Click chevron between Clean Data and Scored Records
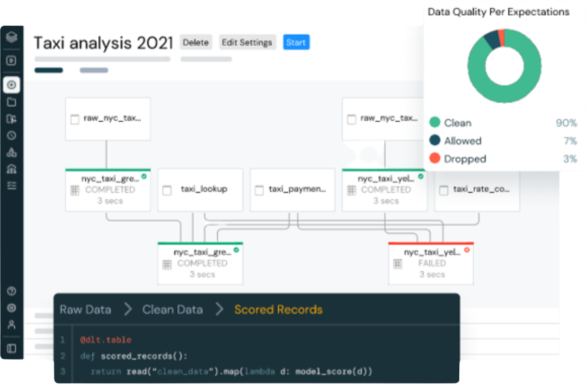Image resolution: width=588 pixels, height=384 pixels. (x=219, y=310)
